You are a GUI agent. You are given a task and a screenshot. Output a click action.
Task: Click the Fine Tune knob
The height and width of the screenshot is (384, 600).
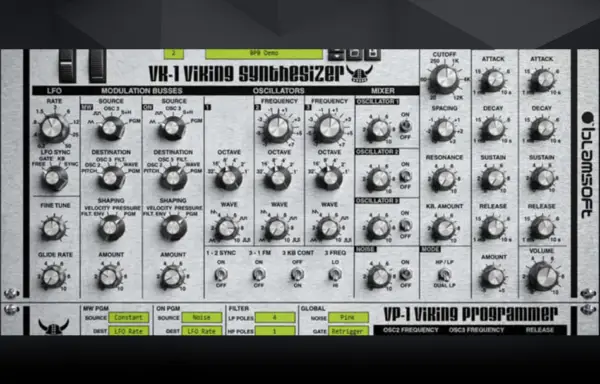[53, 228]
